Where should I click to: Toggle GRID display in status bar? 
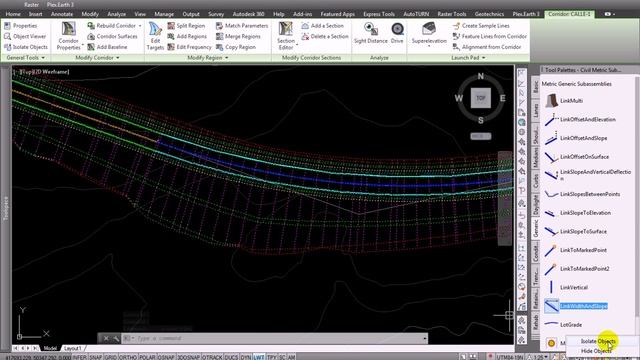111,357
